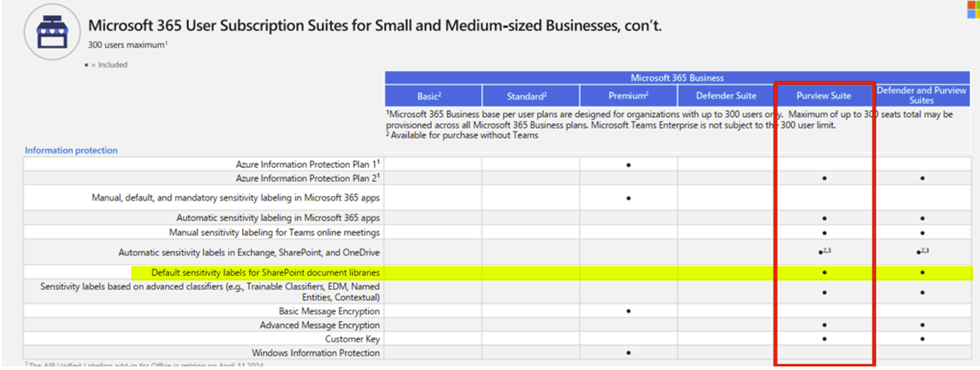Click the 'Basic Message Encryption' row label

point(329,311)
